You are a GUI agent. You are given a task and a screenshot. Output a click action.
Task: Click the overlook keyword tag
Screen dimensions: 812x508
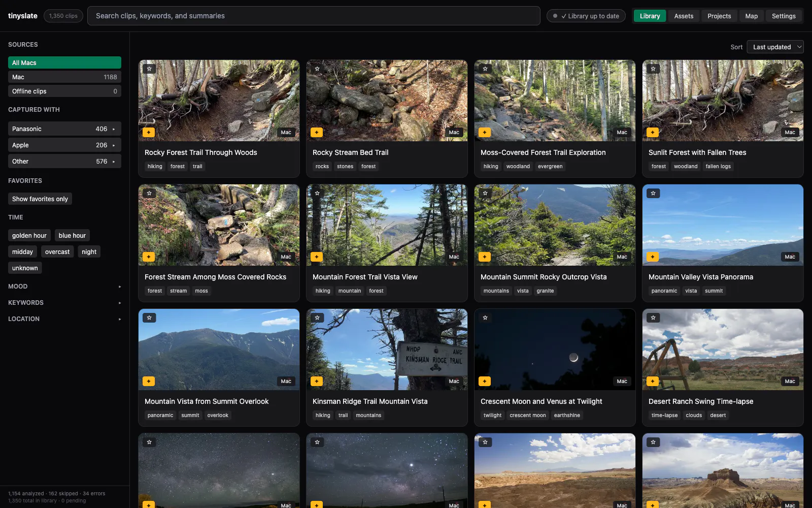tap(218, 415)
